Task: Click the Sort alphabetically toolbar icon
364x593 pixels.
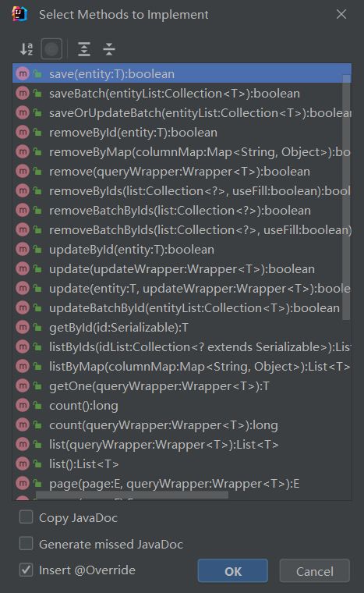Action: click(27, 49)
